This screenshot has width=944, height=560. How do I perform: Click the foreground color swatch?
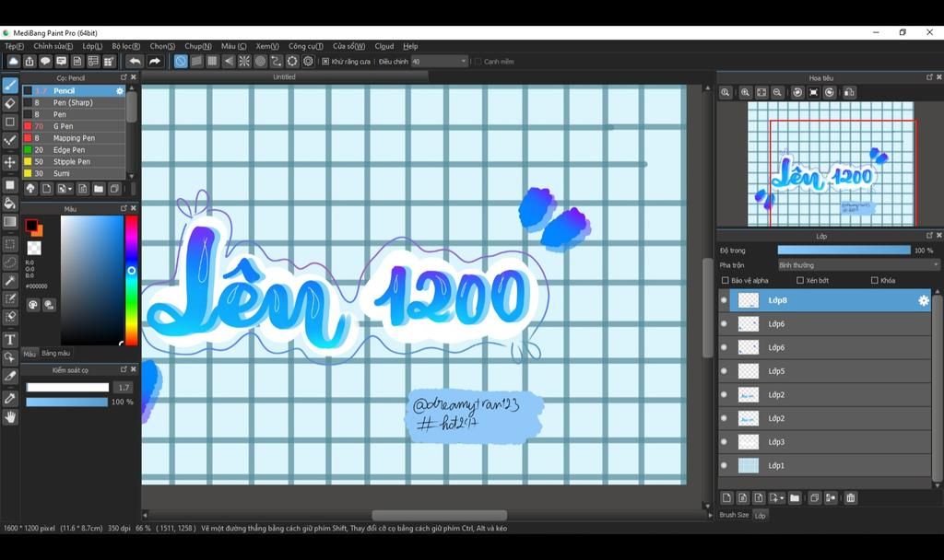click(x=30, y=226)
